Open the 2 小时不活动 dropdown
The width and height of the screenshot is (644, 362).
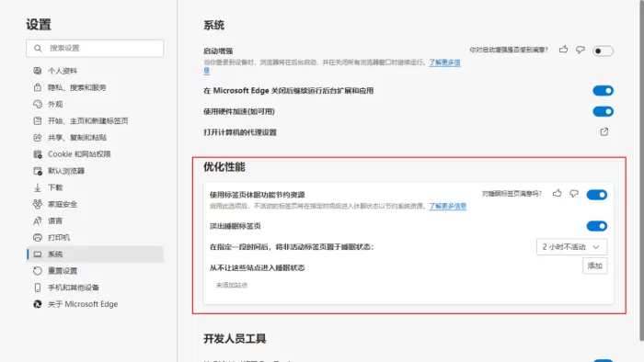571,247
